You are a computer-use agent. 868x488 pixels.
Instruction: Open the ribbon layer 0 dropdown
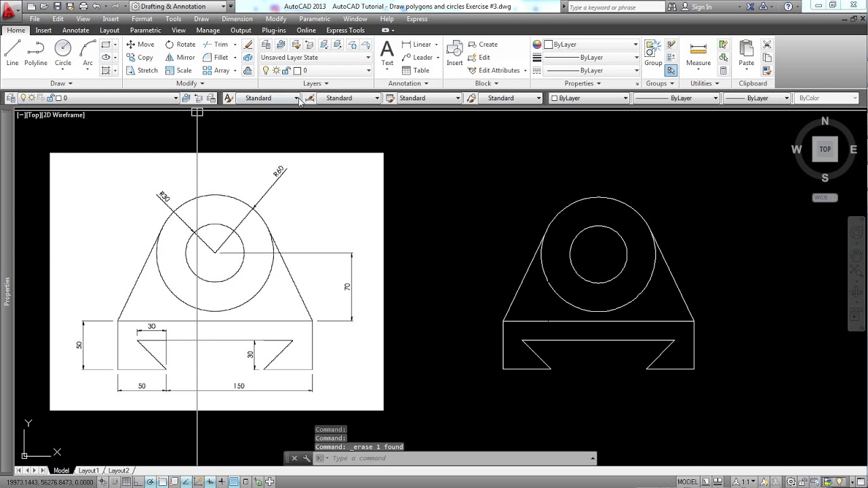315,70
